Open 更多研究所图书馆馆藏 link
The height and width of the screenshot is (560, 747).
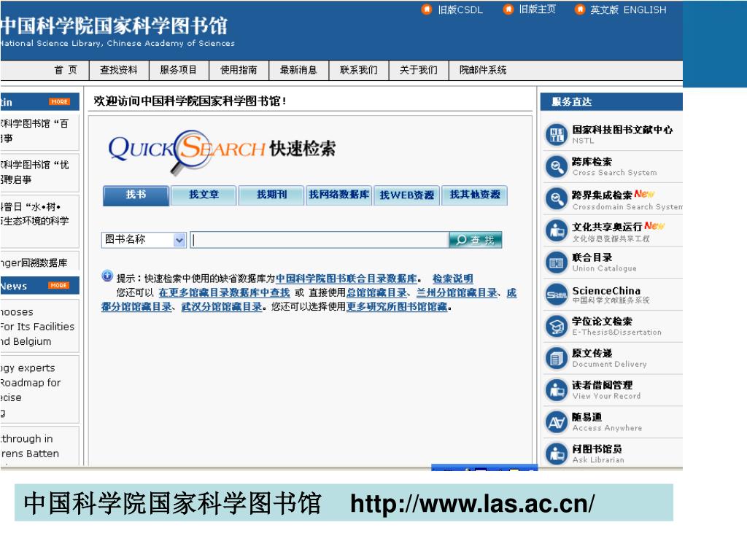(397, 307)
